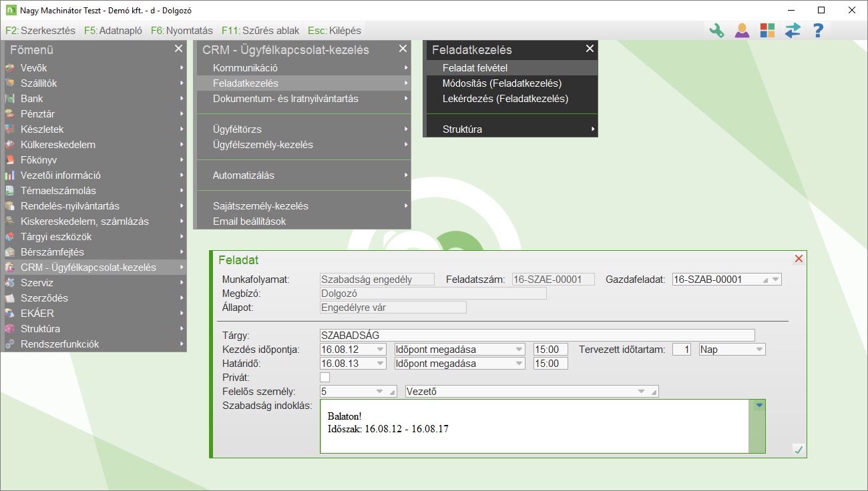Click the Rendelés-nyilvántartás icon in Főmenü
The height and width of the screenshot is (491, 868).
coord(10,206)
